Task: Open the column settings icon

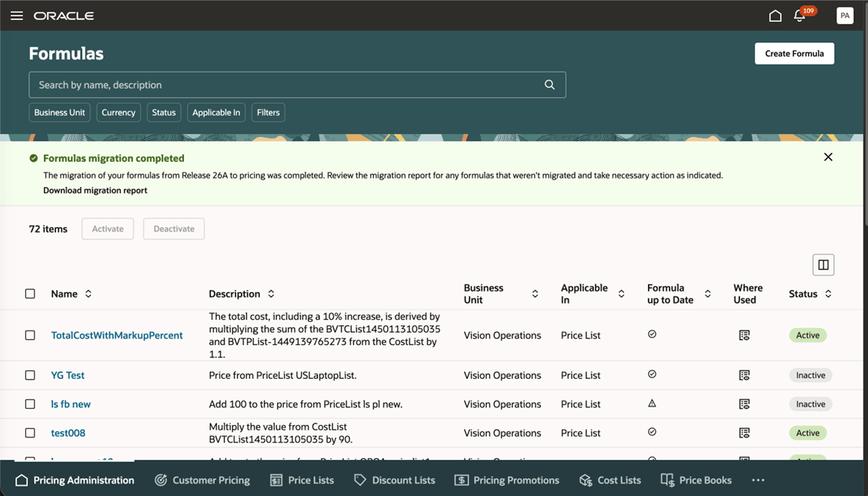Action: pos(823,265)
